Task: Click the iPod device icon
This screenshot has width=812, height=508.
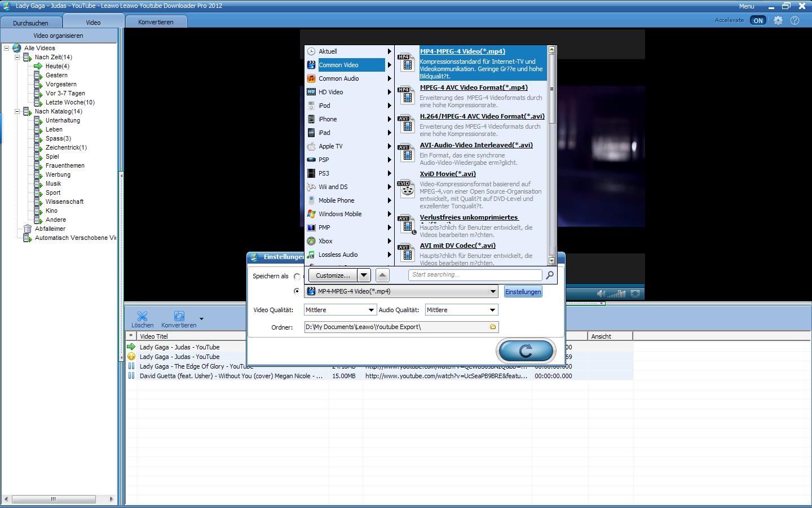Action: click(311, 106)
